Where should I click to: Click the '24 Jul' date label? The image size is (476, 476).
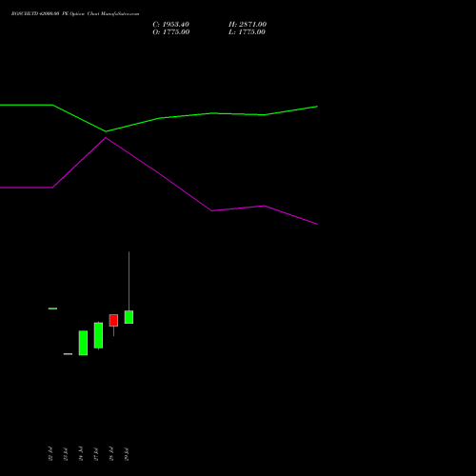tap(81, 454)
